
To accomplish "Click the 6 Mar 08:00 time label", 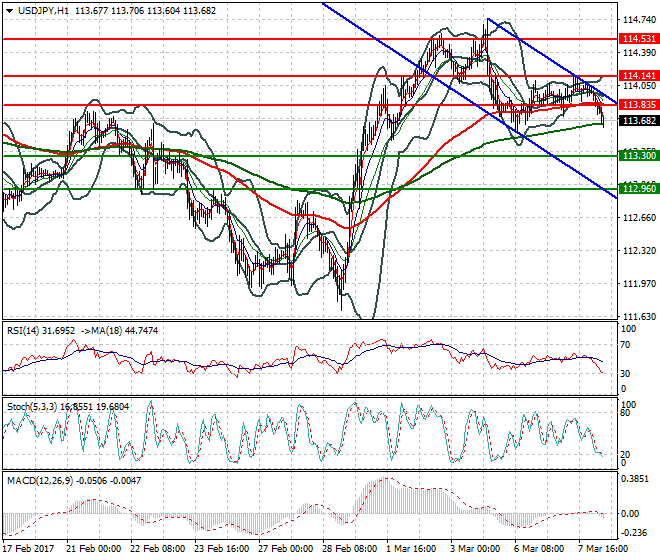I will [539, 549].
